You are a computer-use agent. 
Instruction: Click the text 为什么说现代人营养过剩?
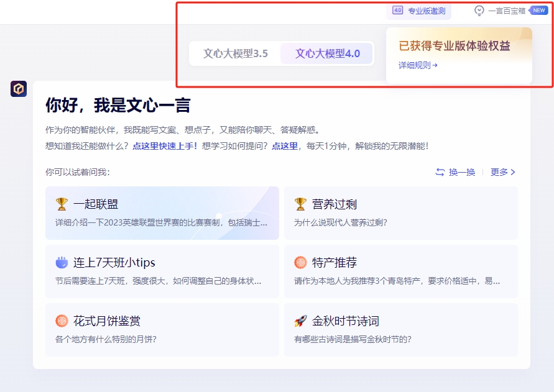click(341, 222)
